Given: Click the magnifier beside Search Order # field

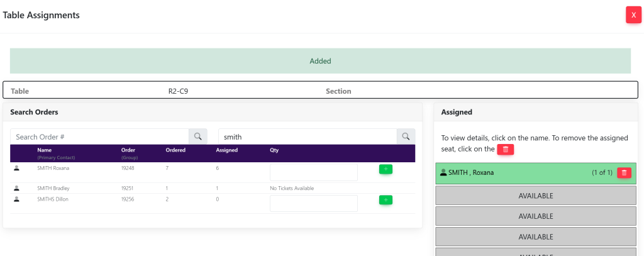Looking at the screenshot, I should click(x=197, y=136).
